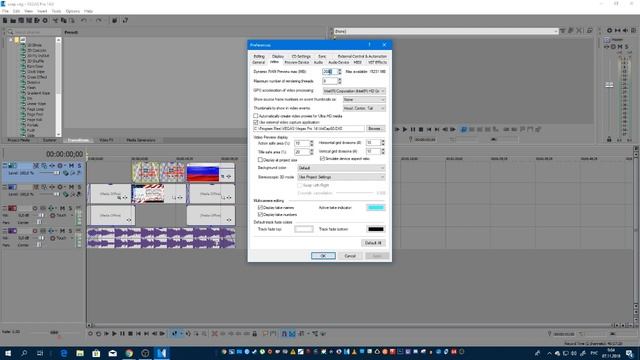The image size is (640, 360).
Task: Click the Copy icon in main toolbar
Action: (63, 20)
